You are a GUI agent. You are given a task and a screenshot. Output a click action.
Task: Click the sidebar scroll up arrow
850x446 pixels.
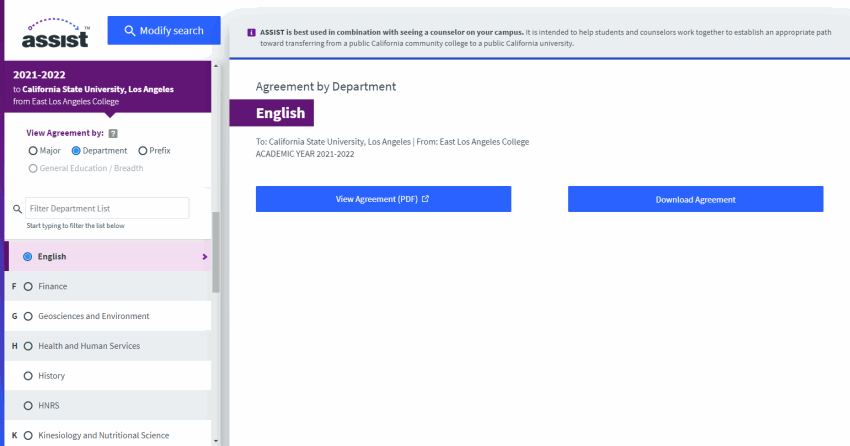216,66
